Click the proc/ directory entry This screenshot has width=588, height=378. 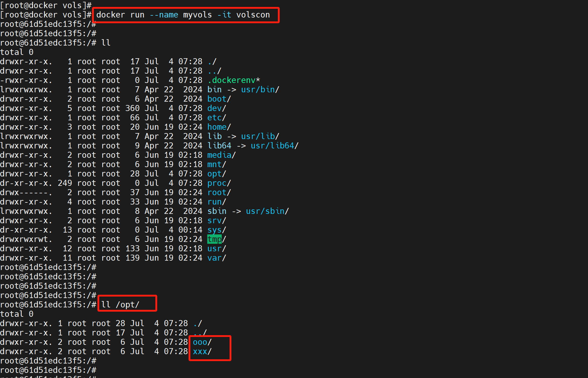tap(219, 183)
